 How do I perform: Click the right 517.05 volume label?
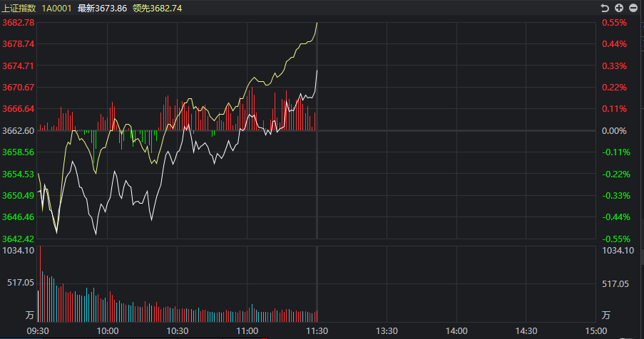[615, 283]
